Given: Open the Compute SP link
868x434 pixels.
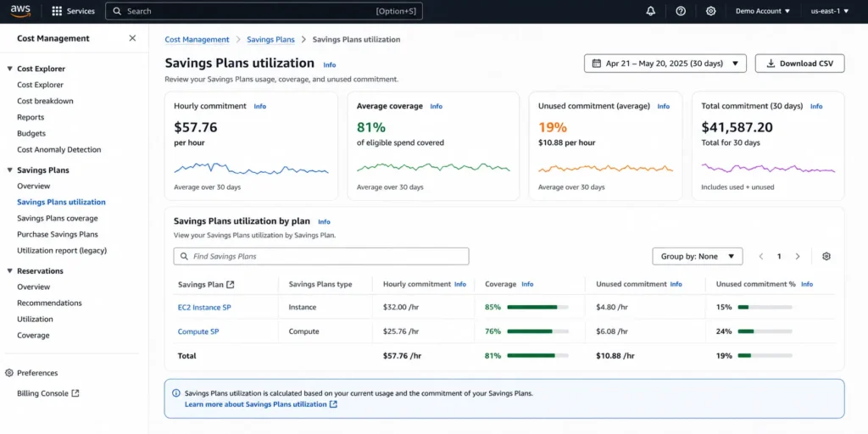Looking at the screenshot, I should coord(198,331).
